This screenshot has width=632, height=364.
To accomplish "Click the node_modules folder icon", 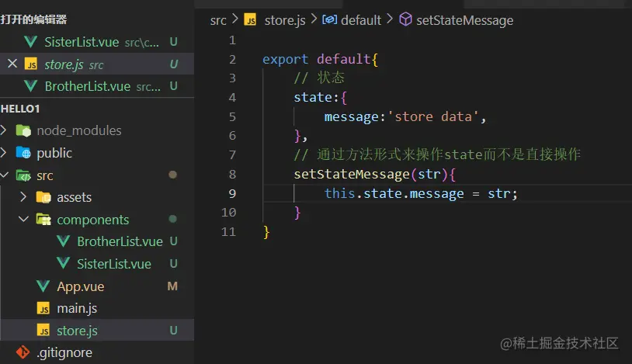I will click(23, 130).
